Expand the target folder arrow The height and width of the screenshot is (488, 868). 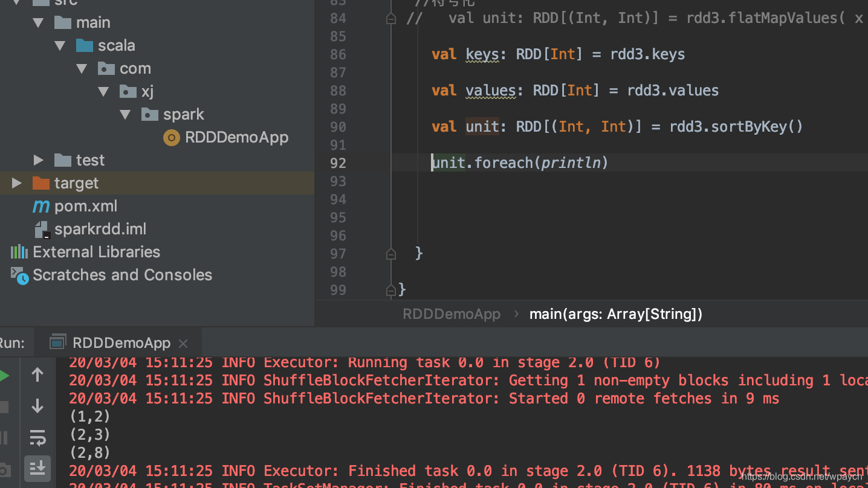pyautogui.click(x=16, y=183)
